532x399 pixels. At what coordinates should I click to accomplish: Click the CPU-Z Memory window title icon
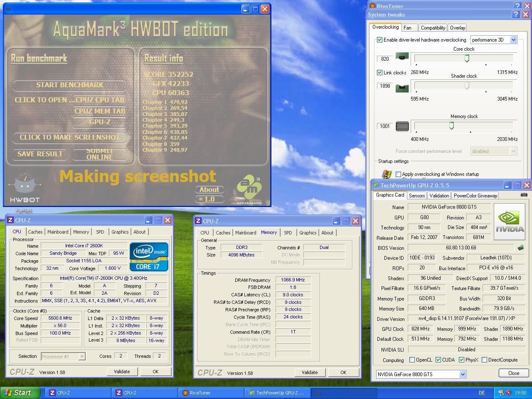click(199, 221)
